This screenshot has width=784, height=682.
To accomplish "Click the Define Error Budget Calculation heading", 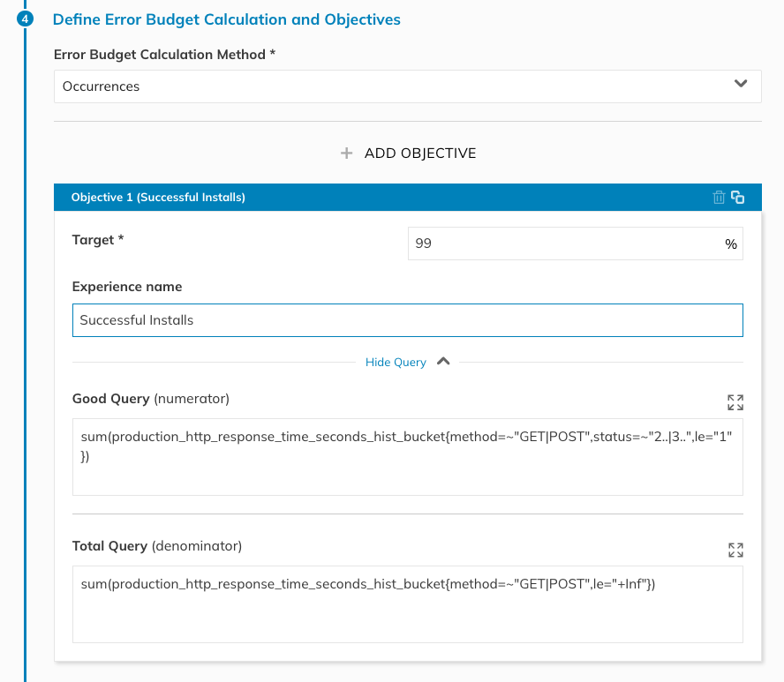I will click(227, 19).
